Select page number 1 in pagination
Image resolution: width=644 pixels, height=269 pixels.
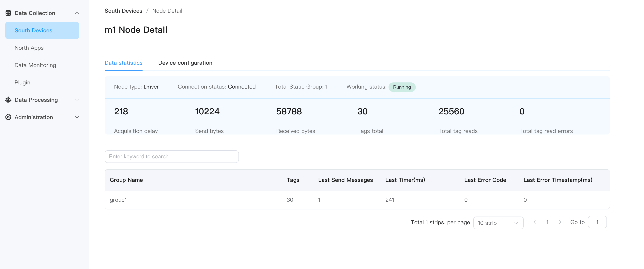pyautogui.click(x=547, y=222)
